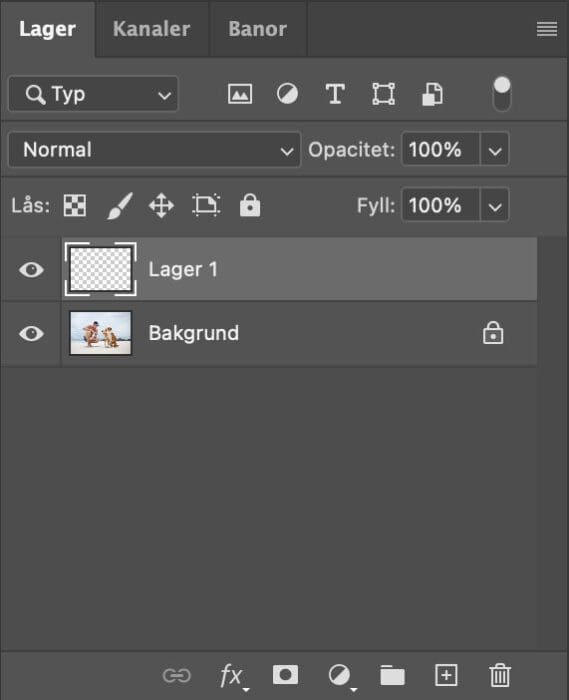Open the Typ filter dropdown
Screen dimensions: 569x700
tap(93, 94)
